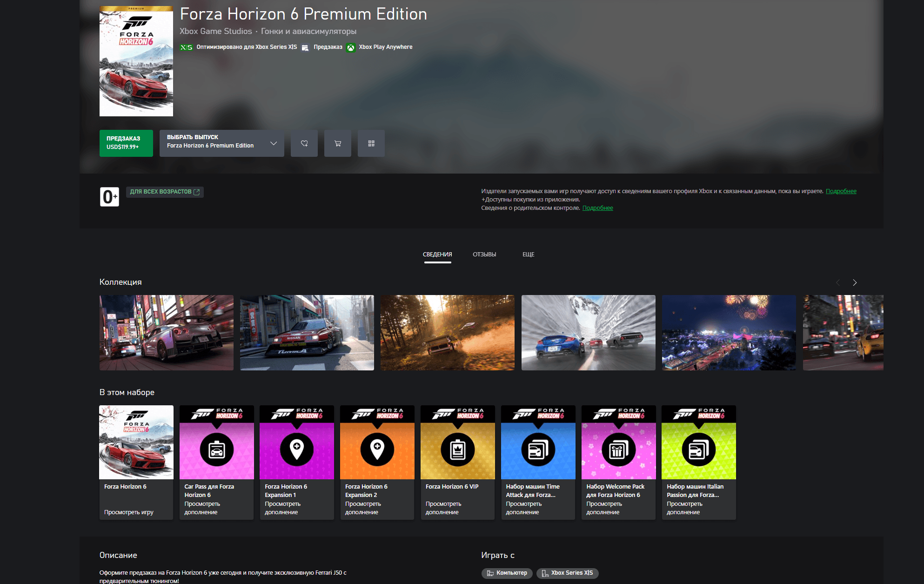Open the Nissan race car street screenshot

[307, 333]
